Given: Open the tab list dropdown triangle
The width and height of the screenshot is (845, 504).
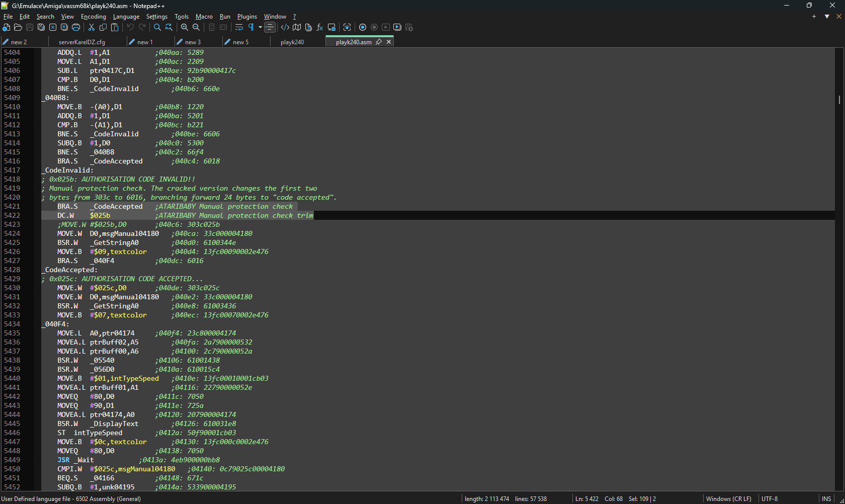Looking at the screenshot, I should [827, 17].
